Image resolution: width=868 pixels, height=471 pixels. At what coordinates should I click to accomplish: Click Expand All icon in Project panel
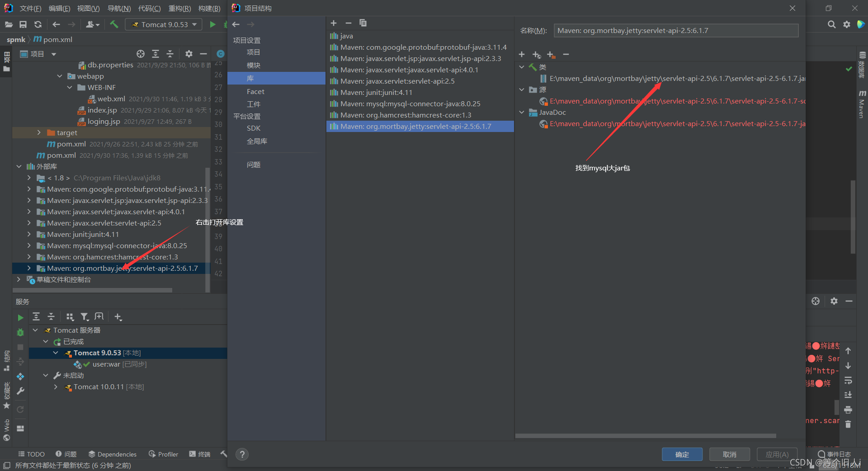(x=156, y=54)
